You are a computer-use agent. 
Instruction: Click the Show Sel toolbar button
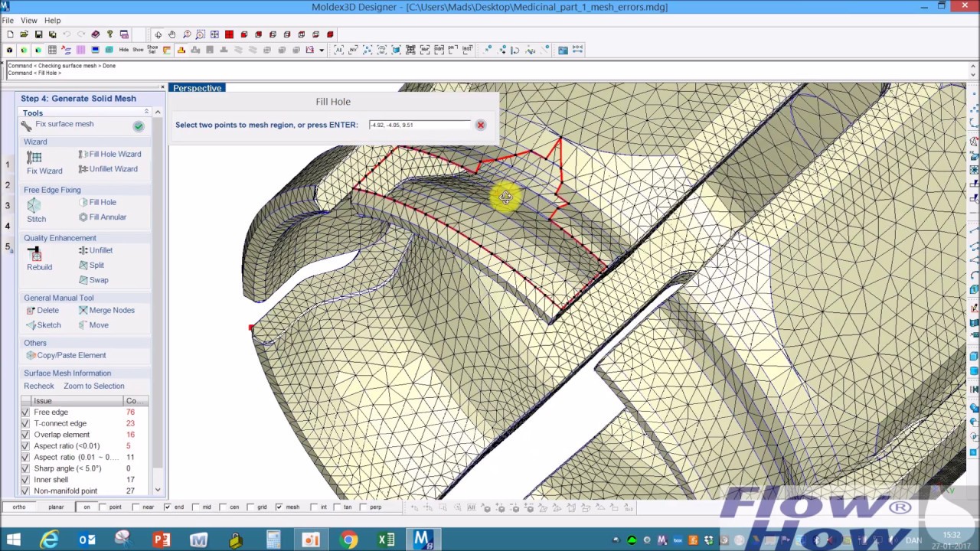[152, 50]
